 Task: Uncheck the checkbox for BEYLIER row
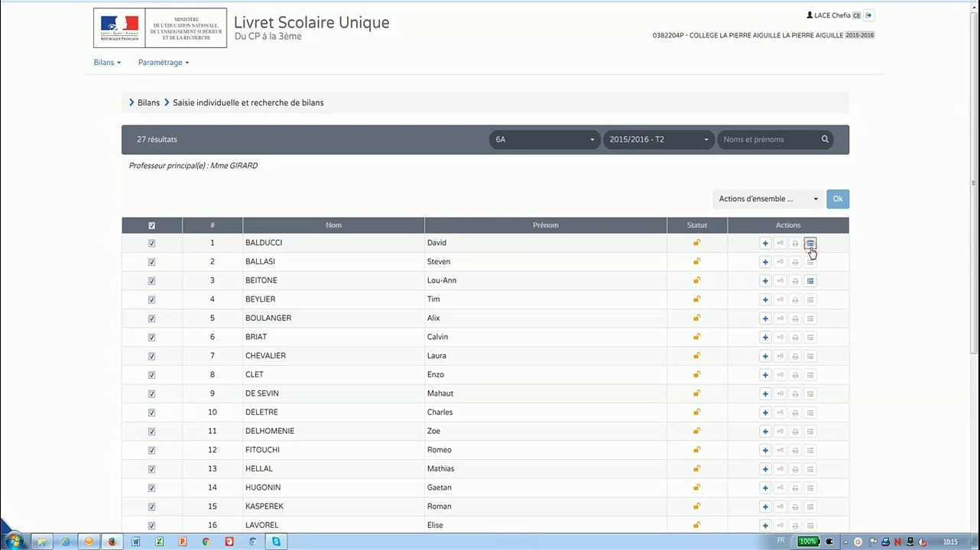click(x=151, y=300)
